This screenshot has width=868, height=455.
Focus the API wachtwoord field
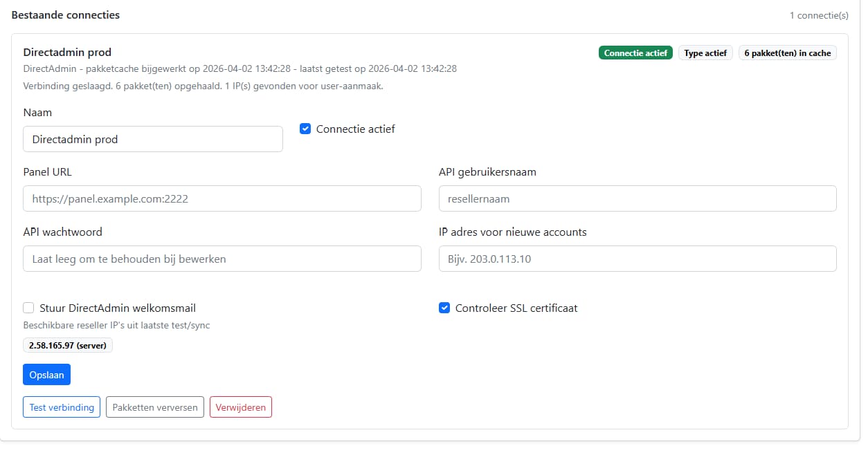(x=222, y=259)
